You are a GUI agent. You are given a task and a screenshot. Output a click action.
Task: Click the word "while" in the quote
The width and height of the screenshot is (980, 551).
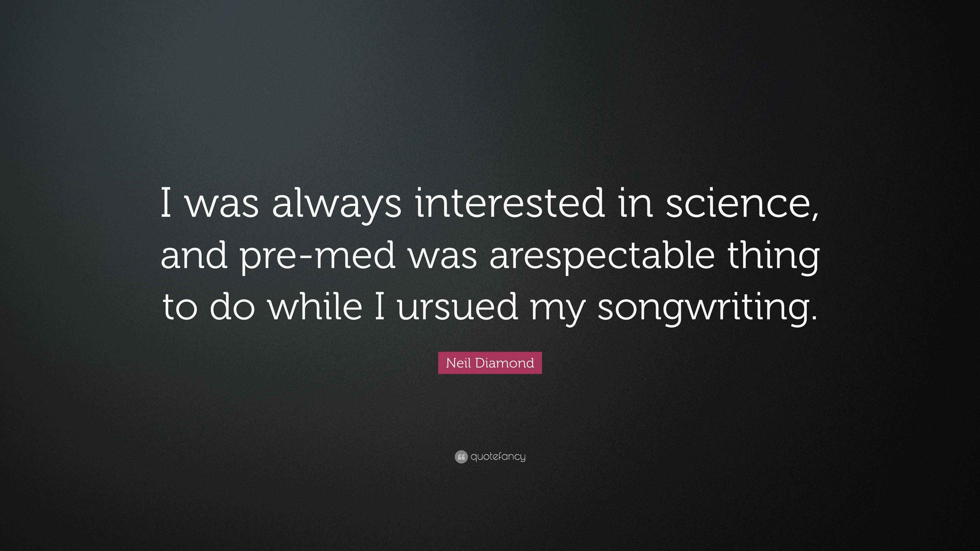click(x=316, y=305)
